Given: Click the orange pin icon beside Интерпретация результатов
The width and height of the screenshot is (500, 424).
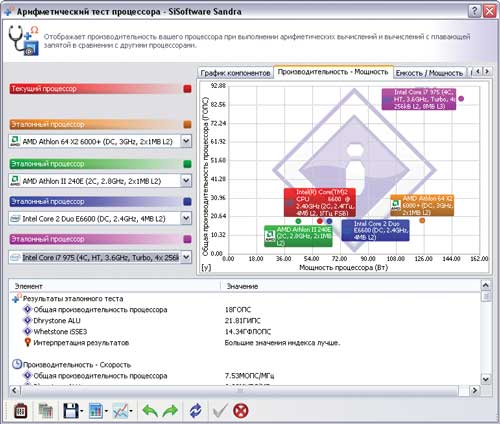Looking at the screenshot, I should coord(28,342).
